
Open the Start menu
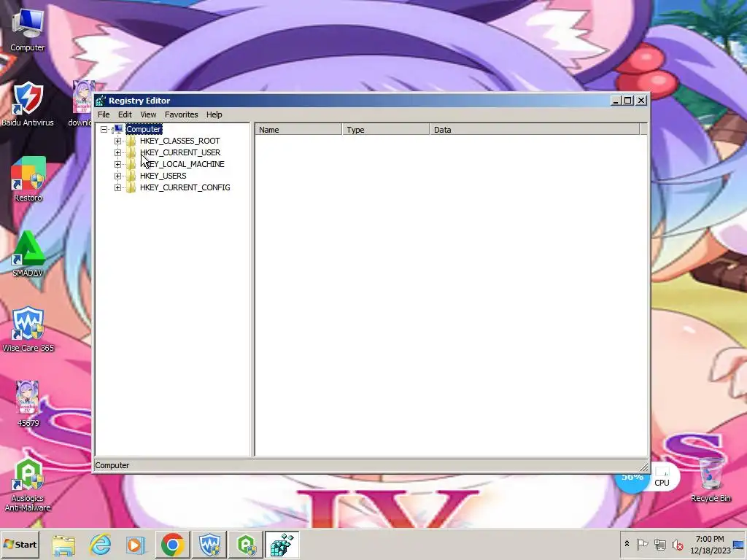pyautogui.click(x=20, y=544)
